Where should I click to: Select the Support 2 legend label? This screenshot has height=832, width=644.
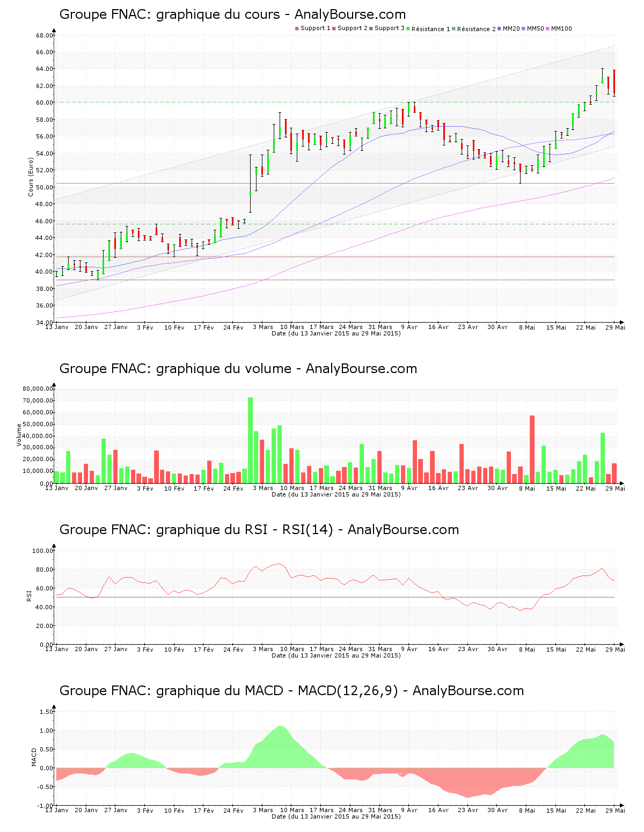pyautogui.click(x=353, y=28)
